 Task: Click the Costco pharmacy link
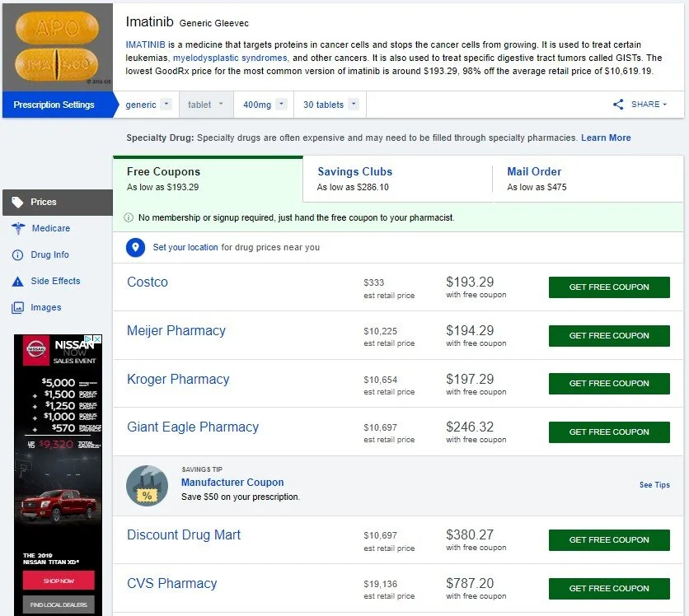[x=148, y=282]
